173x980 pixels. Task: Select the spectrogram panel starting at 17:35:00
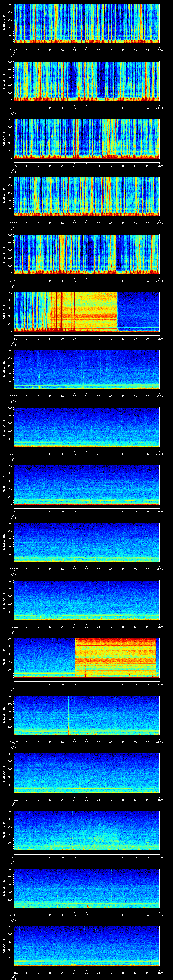coord(87,370)
